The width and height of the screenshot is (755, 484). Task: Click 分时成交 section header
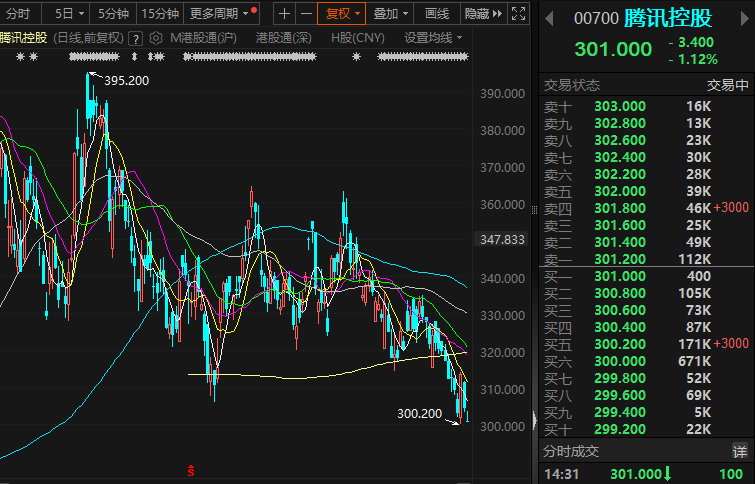point(571,451)
